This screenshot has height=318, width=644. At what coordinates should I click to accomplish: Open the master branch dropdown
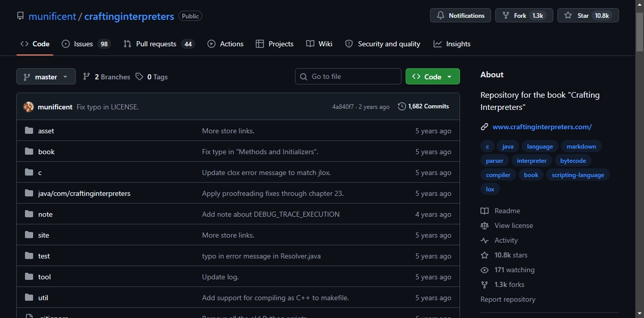[46, 77]
